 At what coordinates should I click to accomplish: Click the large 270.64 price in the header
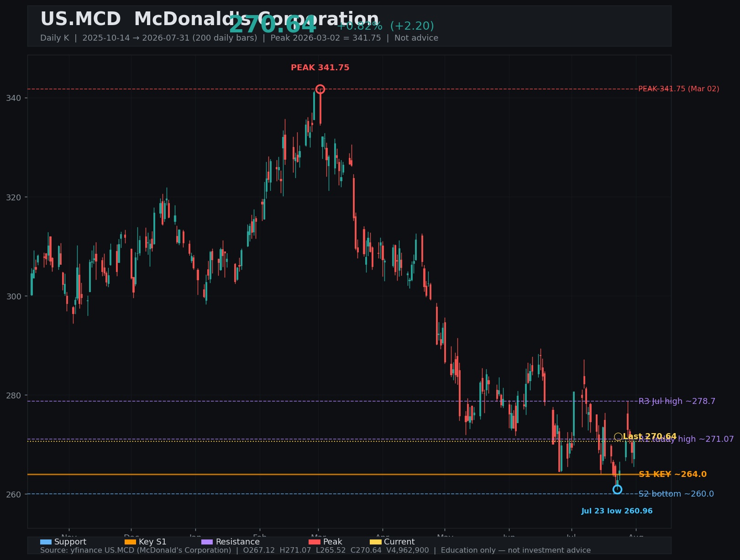[x=273, y=25]
